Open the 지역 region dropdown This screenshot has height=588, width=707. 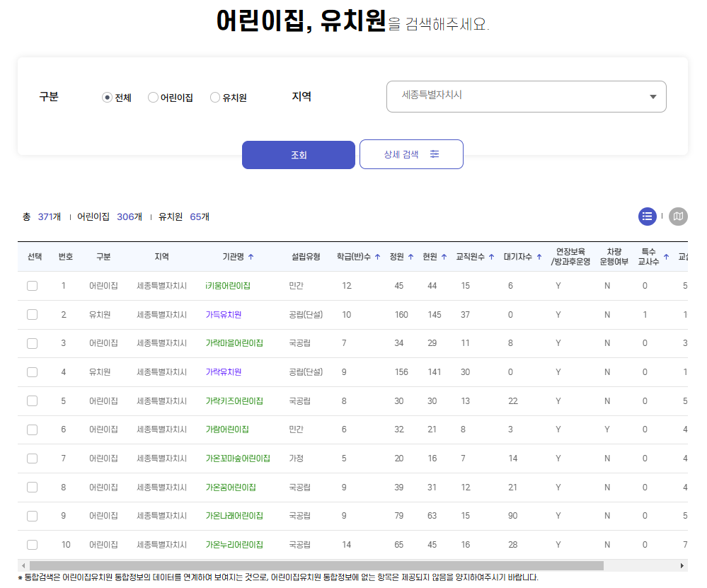point(526,96)
